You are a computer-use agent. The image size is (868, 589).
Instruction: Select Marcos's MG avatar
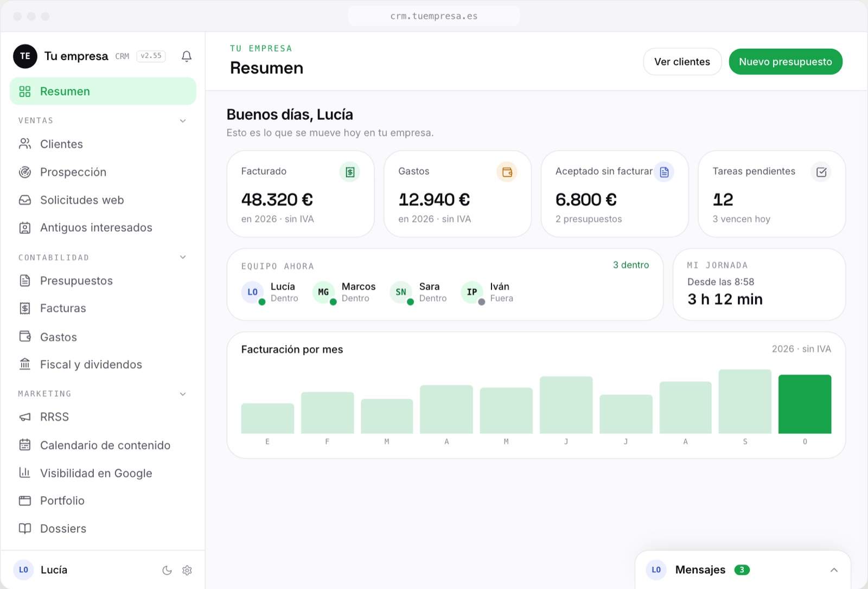323,292
